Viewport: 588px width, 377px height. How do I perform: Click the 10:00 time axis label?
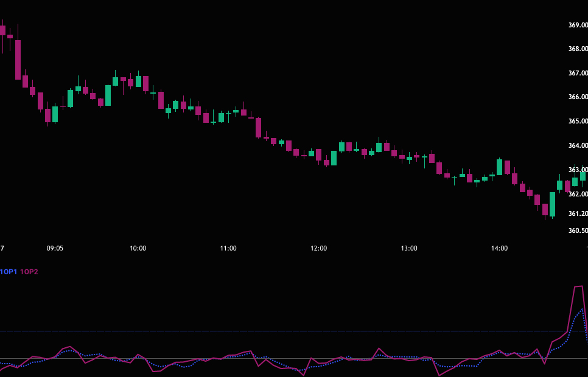coord(138,248)
